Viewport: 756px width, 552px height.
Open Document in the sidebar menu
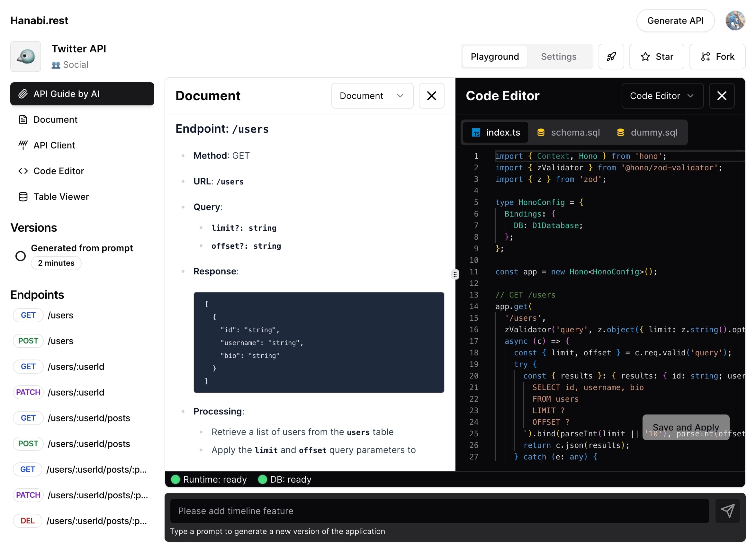point(82,120)
